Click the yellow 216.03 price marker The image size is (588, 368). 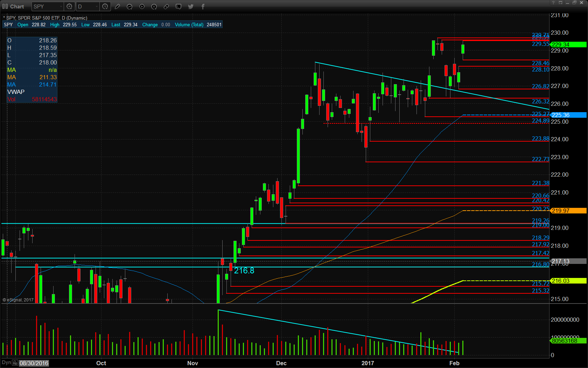pos(568,281)
